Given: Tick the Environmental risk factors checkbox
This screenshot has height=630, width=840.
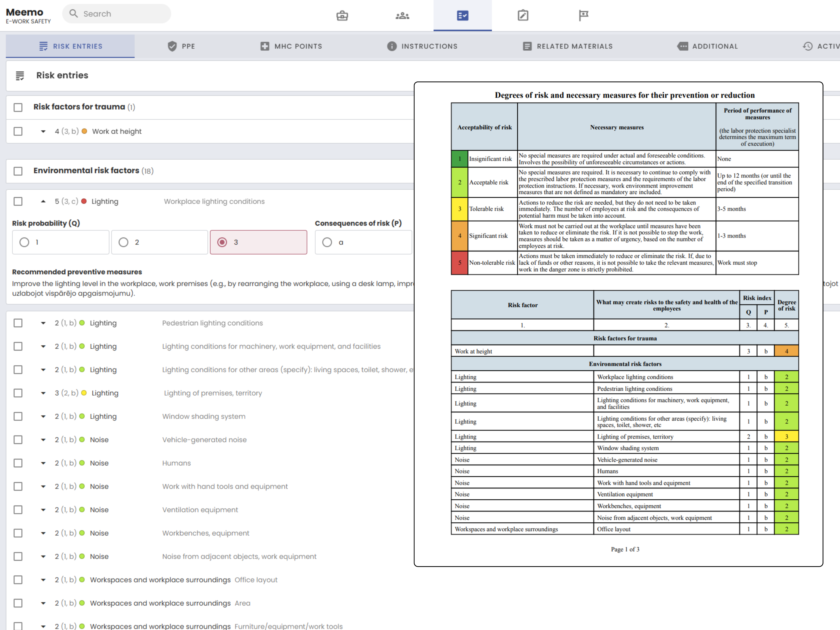Looking at the screenshot, I should (x=18, y=171).
